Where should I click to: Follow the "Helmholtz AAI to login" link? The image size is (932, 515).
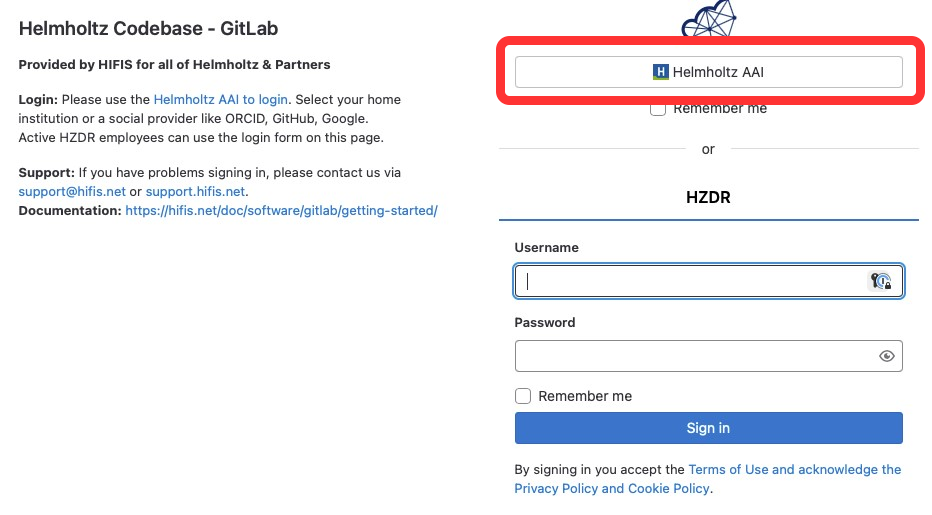click(220, 100)
